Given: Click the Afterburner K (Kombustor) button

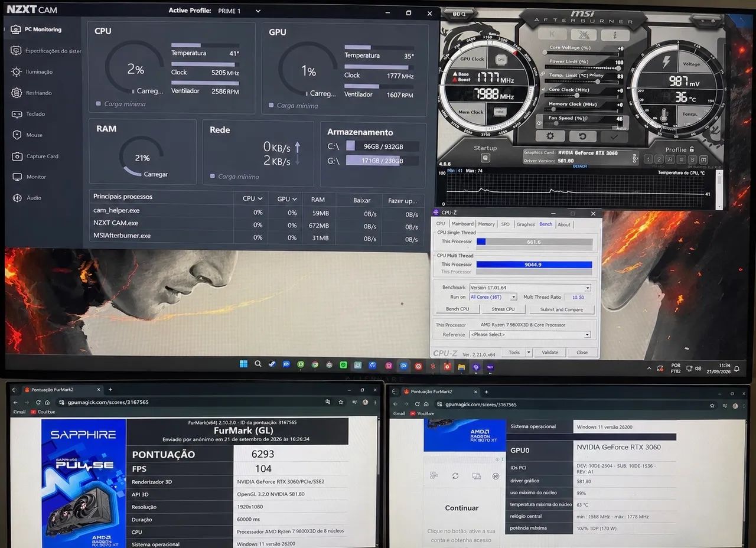Looking at the screenshot, I should point(552,34).
